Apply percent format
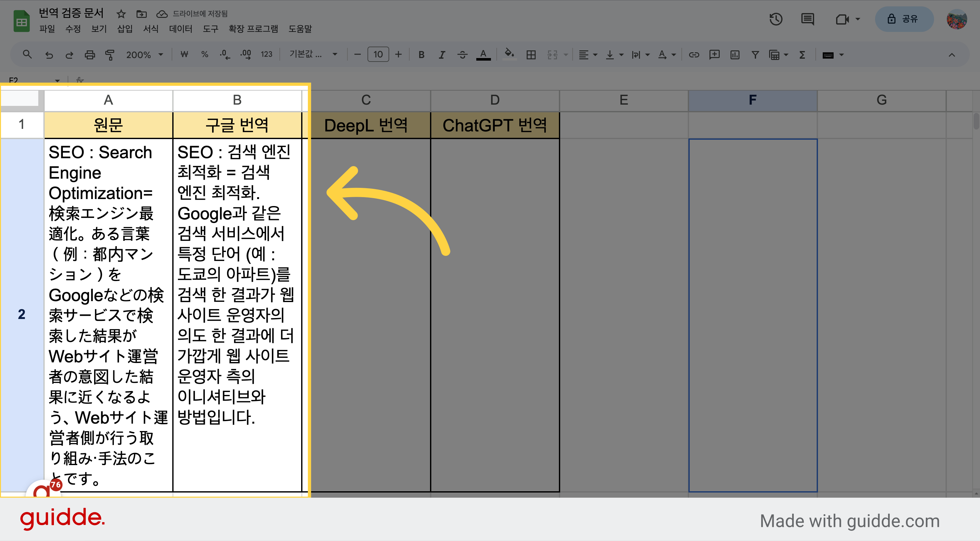This screenshot has height=541, width=980. pyautogui.click(x=205, y=55)
